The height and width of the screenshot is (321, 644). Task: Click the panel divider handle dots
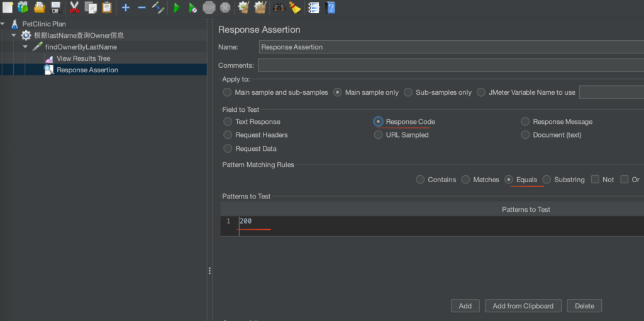click(x=209, y=271)
